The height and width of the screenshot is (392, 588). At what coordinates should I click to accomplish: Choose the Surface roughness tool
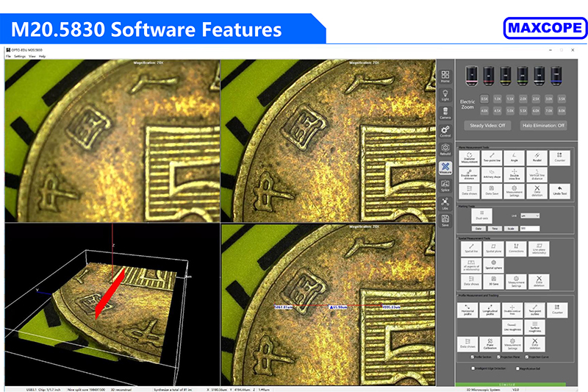pyautogui.click(x=535, y=327)
